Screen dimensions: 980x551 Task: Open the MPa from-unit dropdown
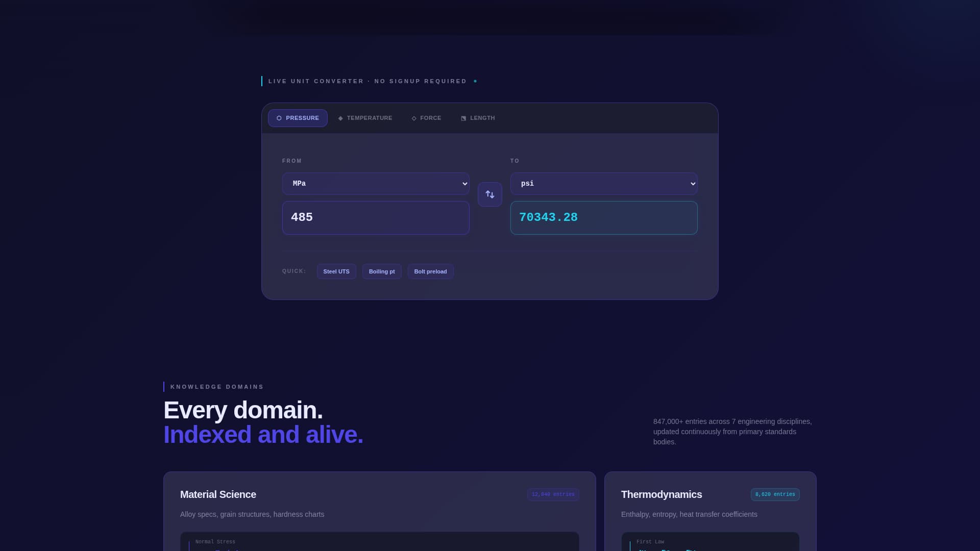[376, 184]
